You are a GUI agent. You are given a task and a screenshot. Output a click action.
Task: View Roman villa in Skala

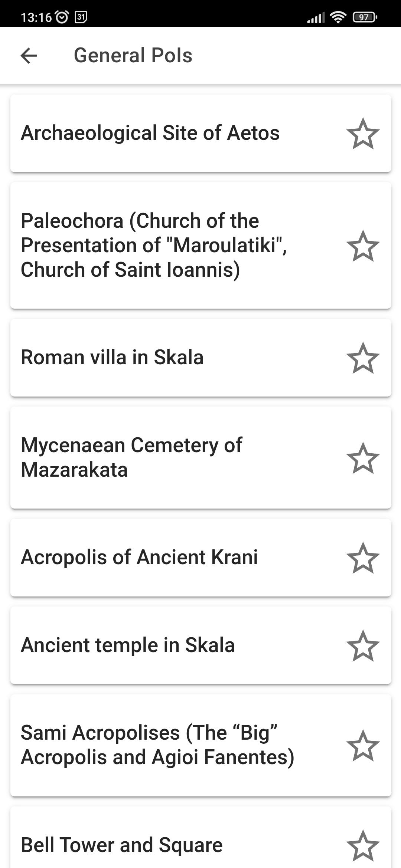click(112, 358)
